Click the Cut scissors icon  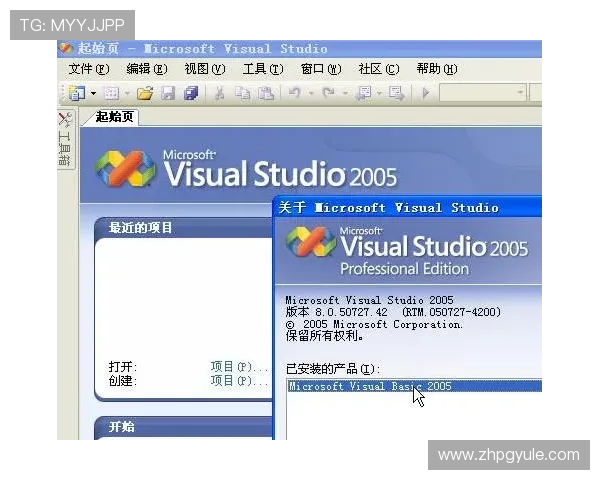click(219, 93)
